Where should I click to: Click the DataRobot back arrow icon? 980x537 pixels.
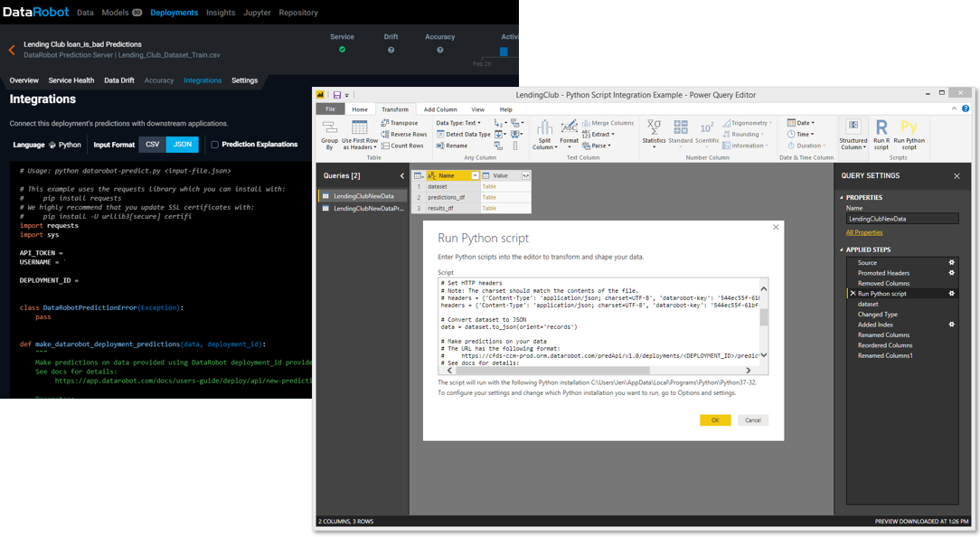(12, 50)
